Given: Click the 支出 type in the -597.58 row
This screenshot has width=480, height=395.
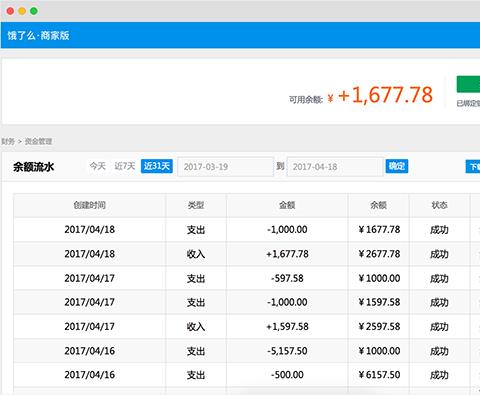Looking at the screenshot, I should (x=196, y=279).
